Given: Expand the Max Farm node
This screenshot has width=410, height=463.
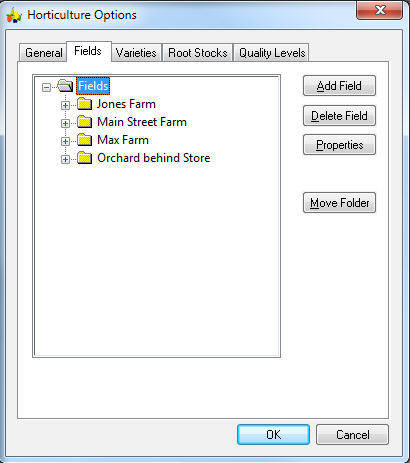Looking at the screenshot, I should (65, 142).
